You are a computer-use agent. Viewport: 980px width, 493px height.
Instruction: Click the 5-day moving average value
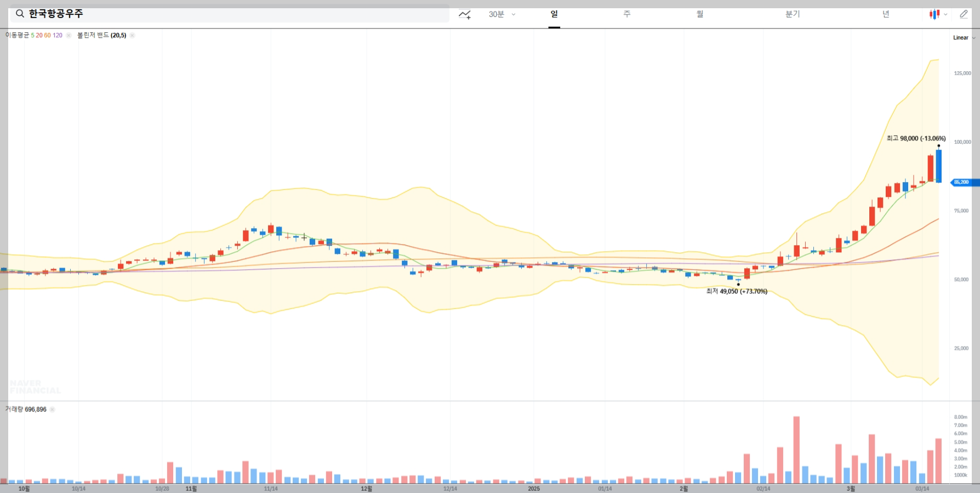(32, 36)
